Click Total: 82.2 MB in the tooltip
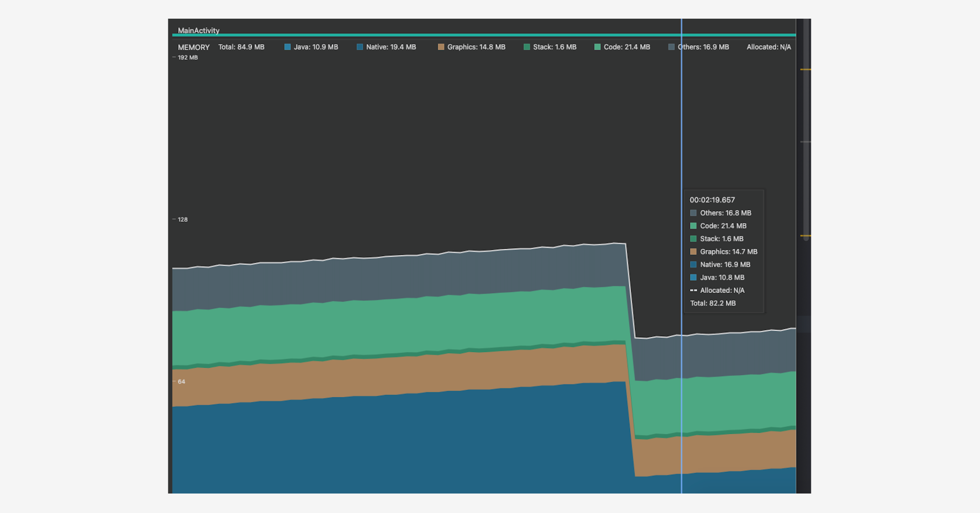980x513 pixels. (713, 303)
